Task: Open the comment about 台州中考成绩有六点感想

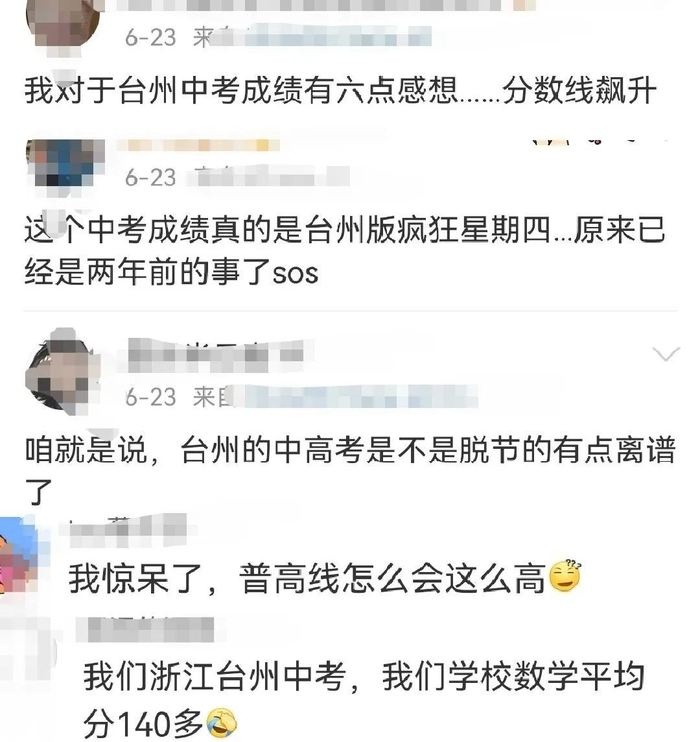Action: tap(340, 90)
